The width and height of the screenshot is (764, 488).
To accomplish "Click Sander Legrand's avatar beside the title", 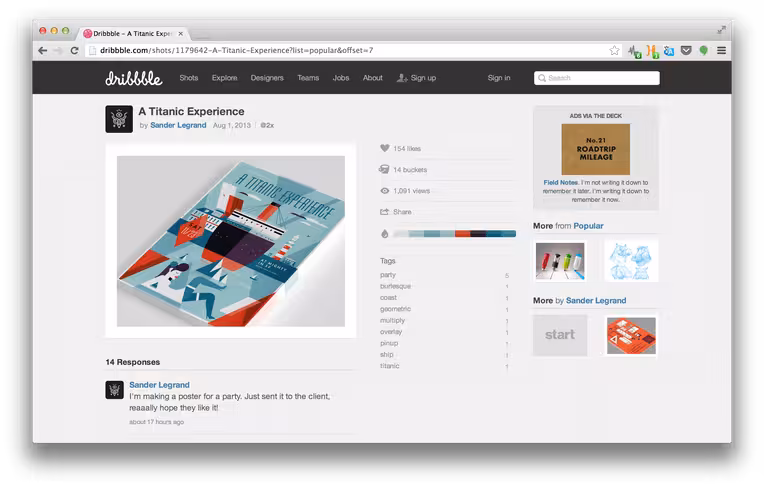I will pos(119,119).
